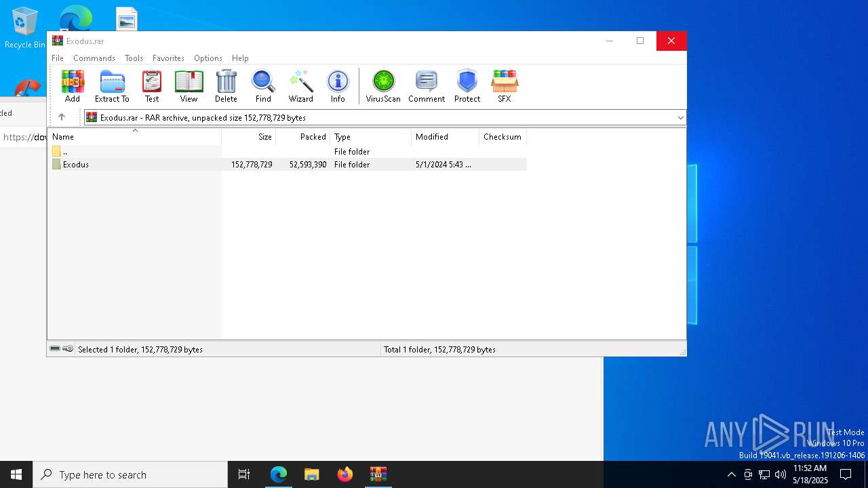Click the volume speaker tray icon

(x=781, y=474)
